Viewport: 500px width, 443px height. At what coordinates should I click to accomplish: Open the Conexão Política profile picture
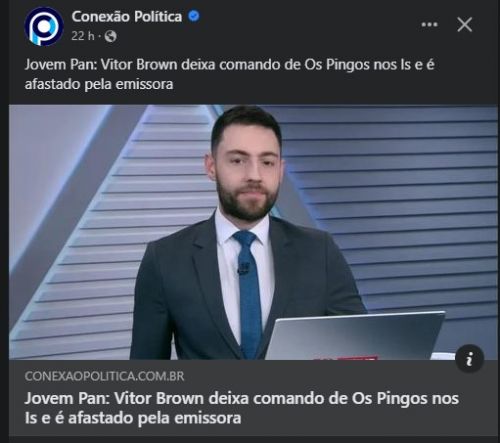pyautogui.click(x=44, y=26)
